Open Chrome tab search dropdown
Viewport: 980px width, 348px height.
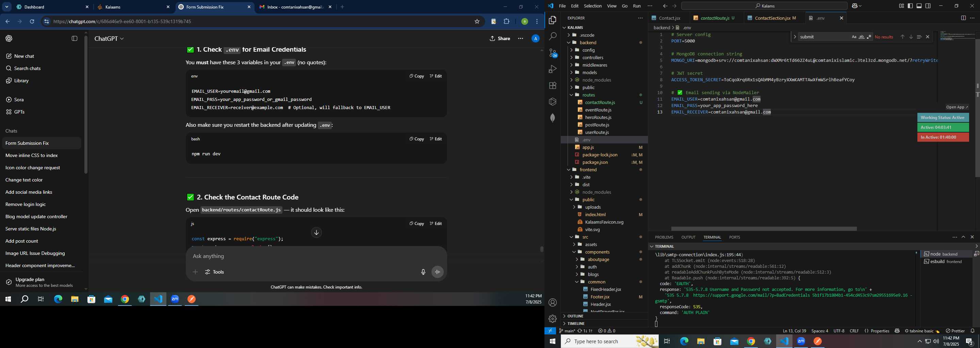tap(7, 7)
